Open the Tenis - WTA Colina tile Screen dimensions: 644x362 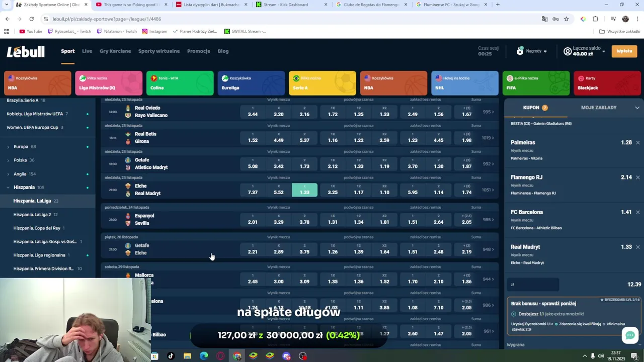pos(180,83)
